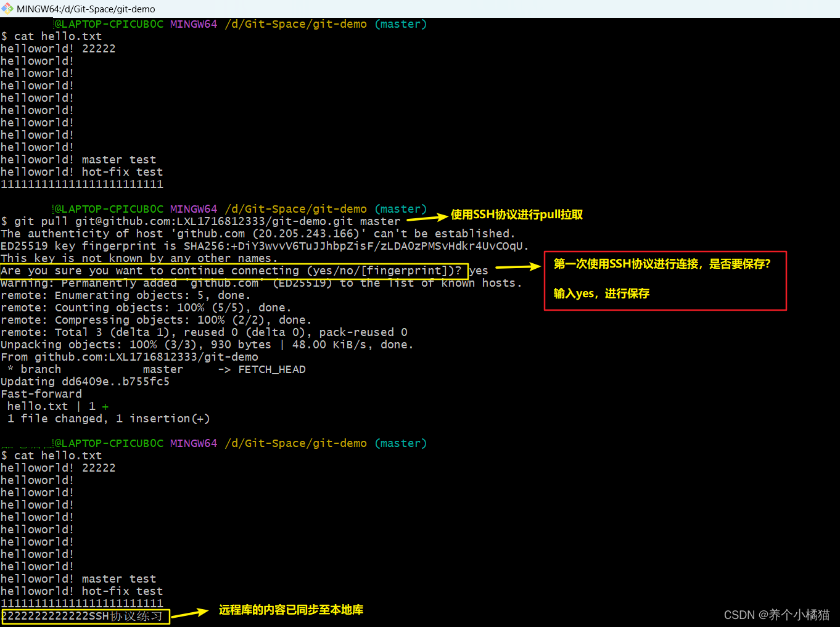Image resolution: width=840 pixels, height=627 pixels.
Task: Click the line 'remote: Counting objects: 100% (5/5), done.'
Action: (146, 308)
